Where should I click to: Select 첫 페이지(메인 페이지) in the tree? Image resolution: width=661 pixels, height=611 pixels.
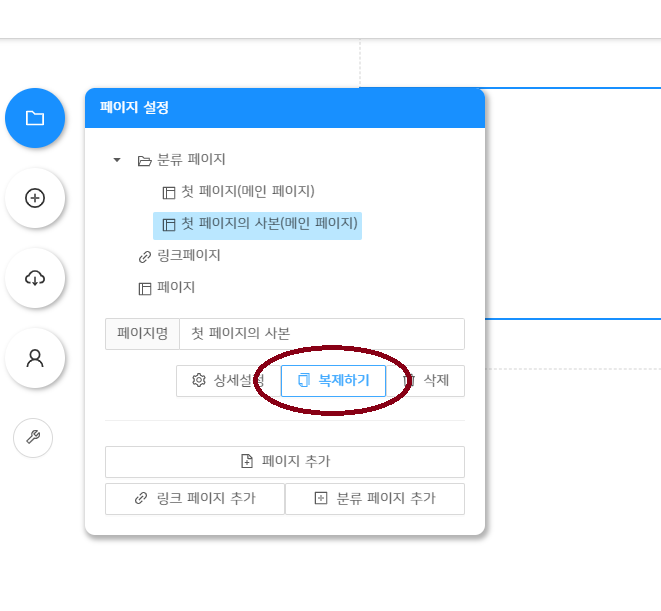pos(247,191)
